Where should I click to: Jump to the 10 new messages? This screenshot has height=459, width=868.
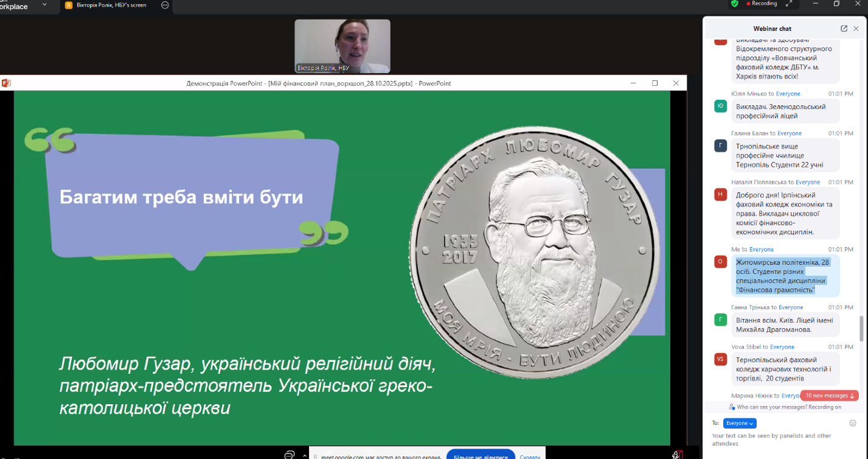[829, 396]
